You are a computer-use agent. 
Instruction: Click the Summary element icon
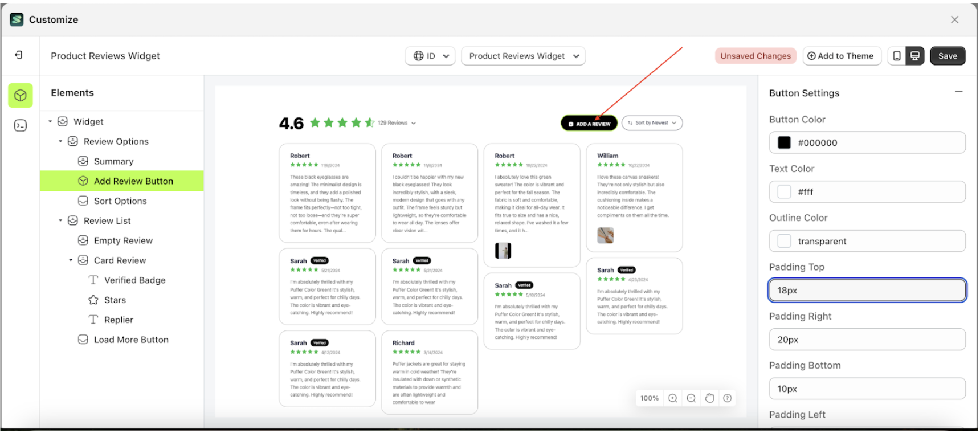(x=83, y=161)
